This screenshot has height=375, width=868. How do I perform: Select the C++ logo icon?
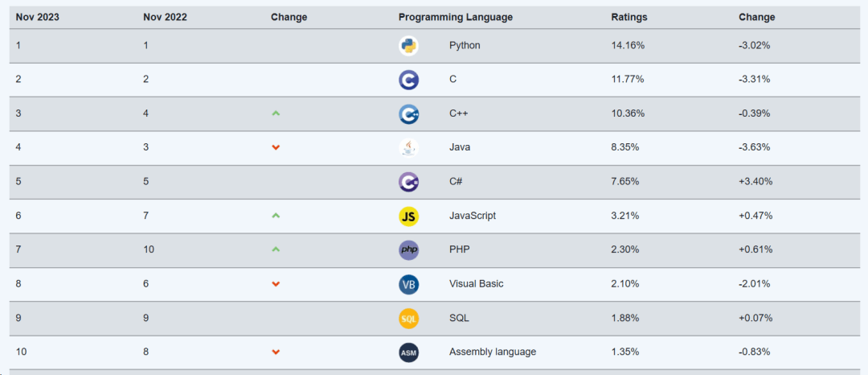pos(408,113)
